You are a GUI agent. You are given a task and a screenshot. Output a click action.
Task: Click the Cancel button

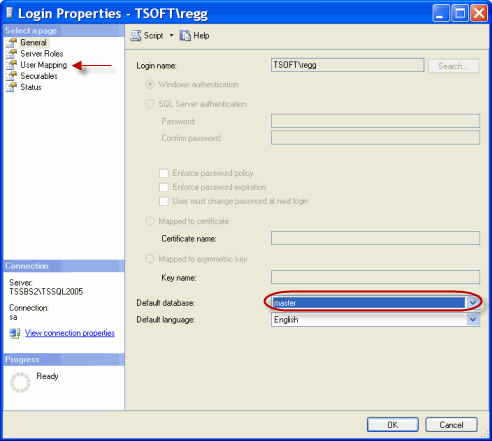[451, 425]
